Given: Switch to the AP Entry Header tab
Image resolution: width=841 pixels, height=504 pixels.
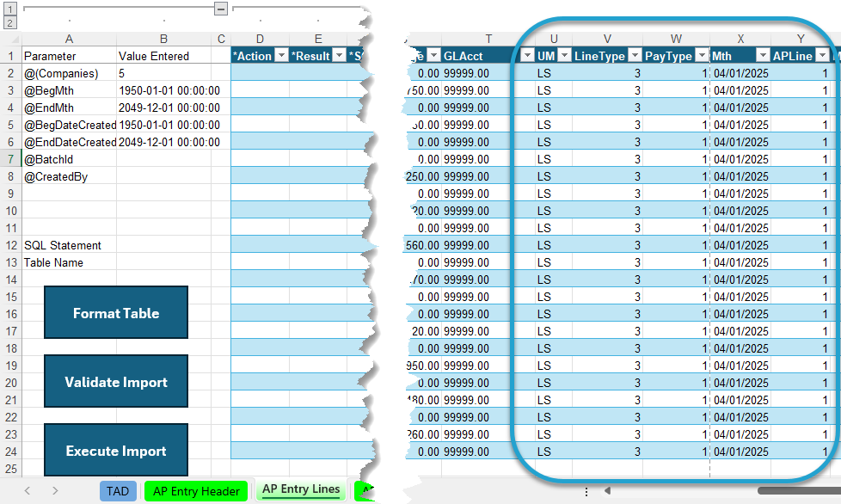Looking at the screenshot, I should pyautogui.click(x=196, y=491).
